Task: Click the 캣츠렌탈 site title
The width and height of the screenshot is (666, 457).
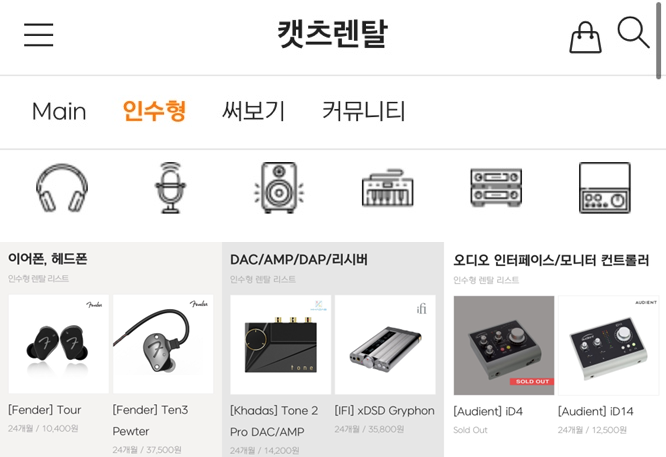Action: click(x=333, y=34)
